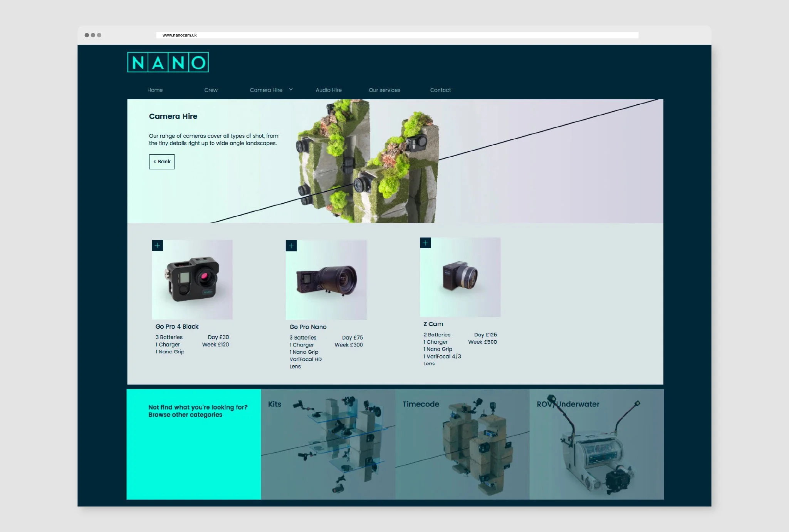Click 'Week £120' price text
The height and width of the screenshot is (532, 789).
(216, 345)
